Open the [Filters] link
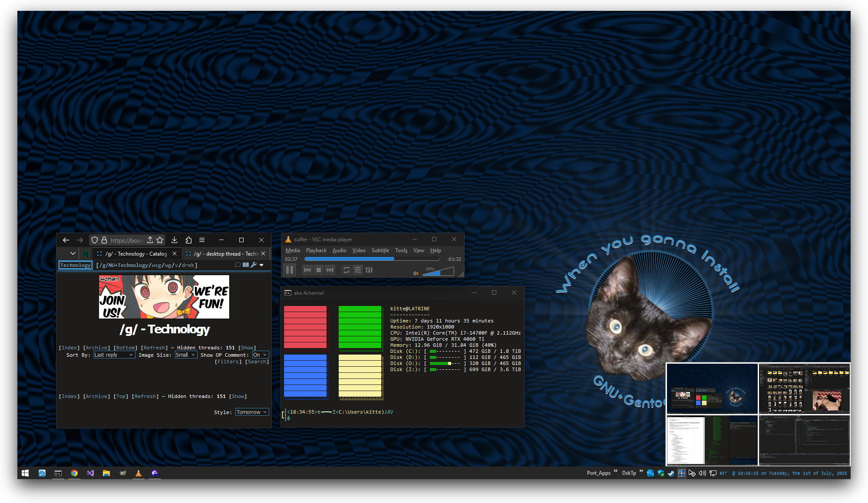Viewport: 868px width, 503px height. tap(228, 362)
